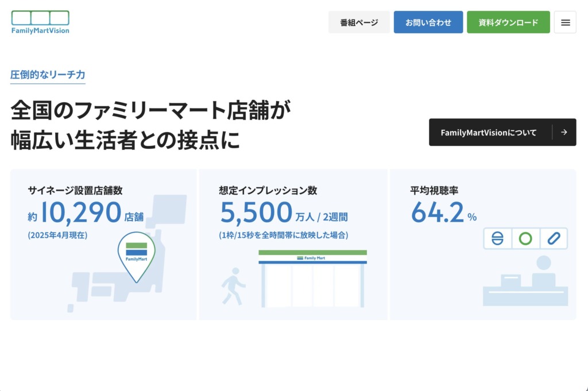Click the 想定インプレッション数 label
588x391 pixels.
(268, 191)
